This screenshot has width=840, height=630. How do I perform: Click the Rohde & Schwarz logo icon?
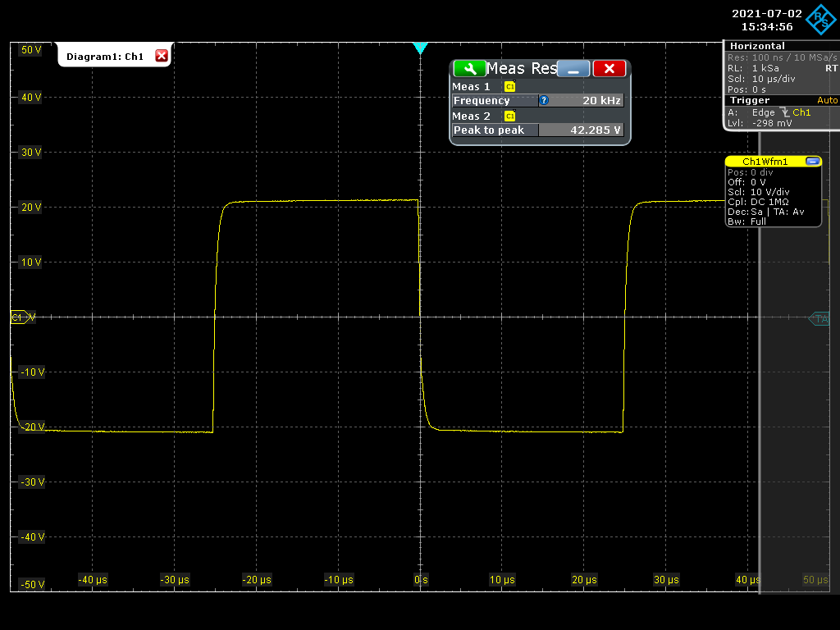tap(820, 20)
